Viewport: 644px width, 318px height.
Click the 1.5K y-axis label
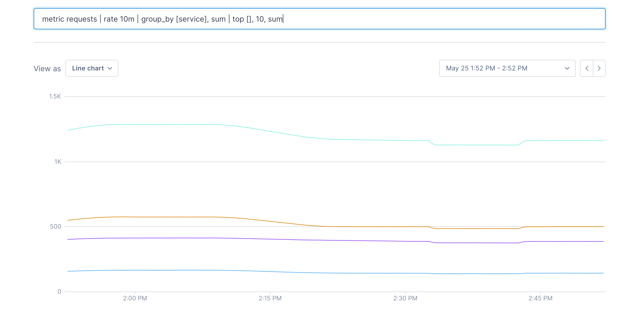click(x=55, y=96)
